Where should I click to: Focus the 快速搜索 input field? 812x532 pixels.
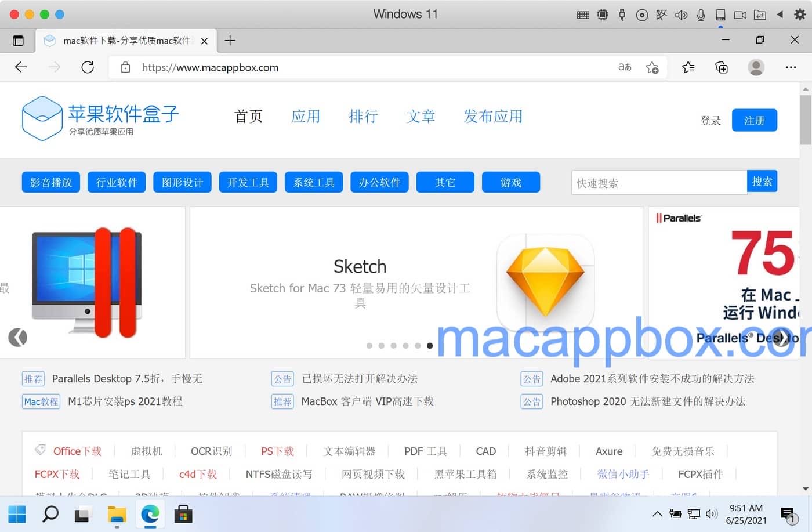coord(659,183)
